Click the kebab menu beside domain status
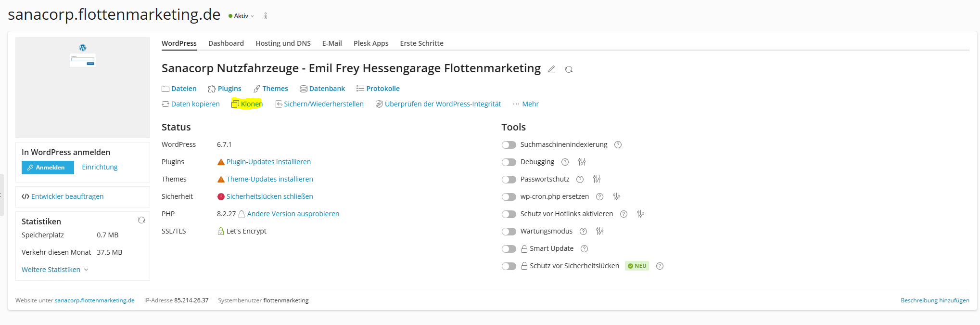This screenshot has height=325, width=980. 266,16
